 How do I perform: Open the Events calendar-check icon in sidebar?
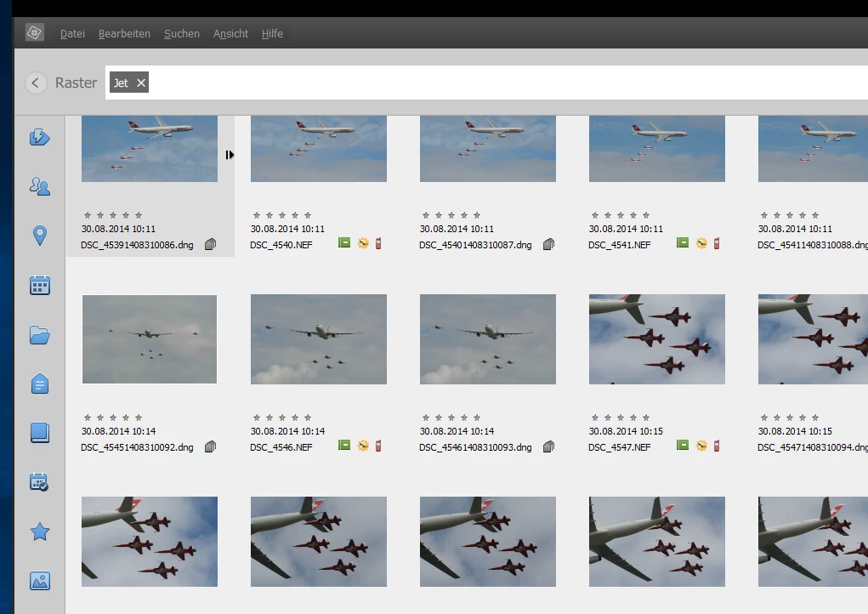(x=39, y=481)
